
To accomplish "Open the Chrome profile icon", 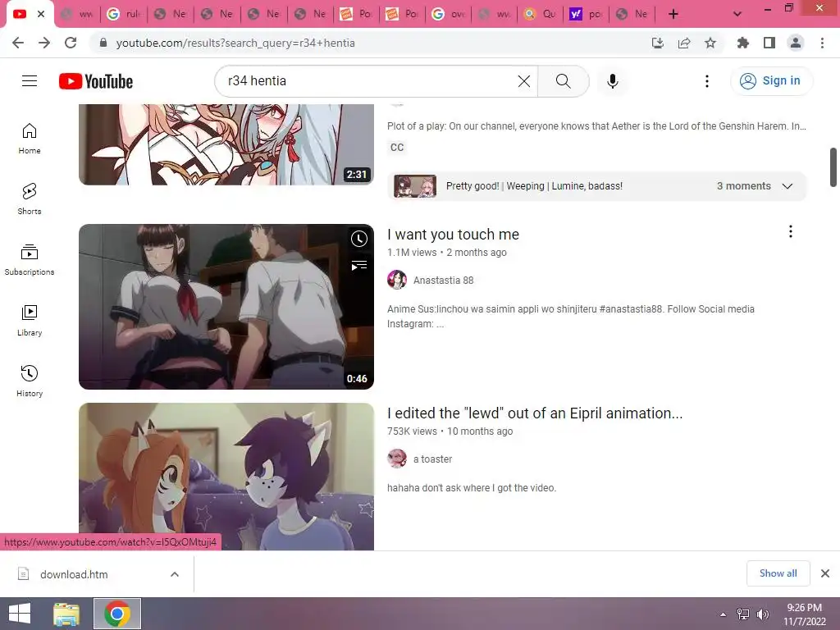I will coord(796,43).
